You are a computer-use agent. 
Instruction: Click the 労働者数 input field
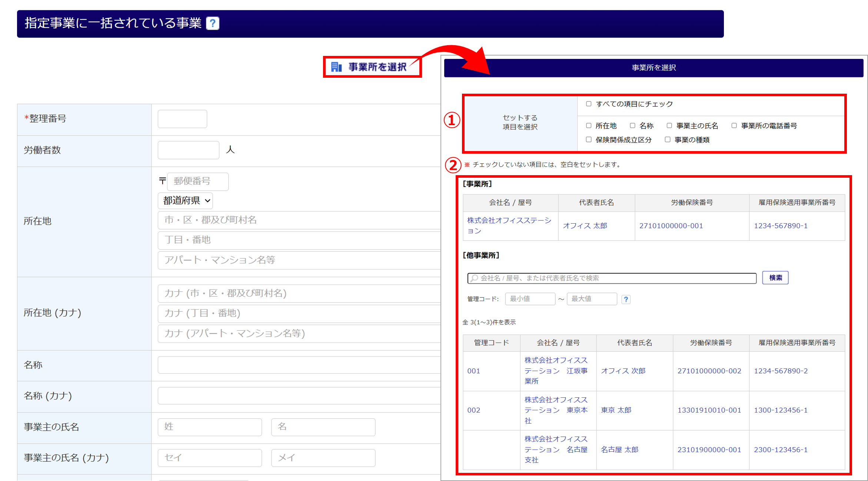[188, 150]
